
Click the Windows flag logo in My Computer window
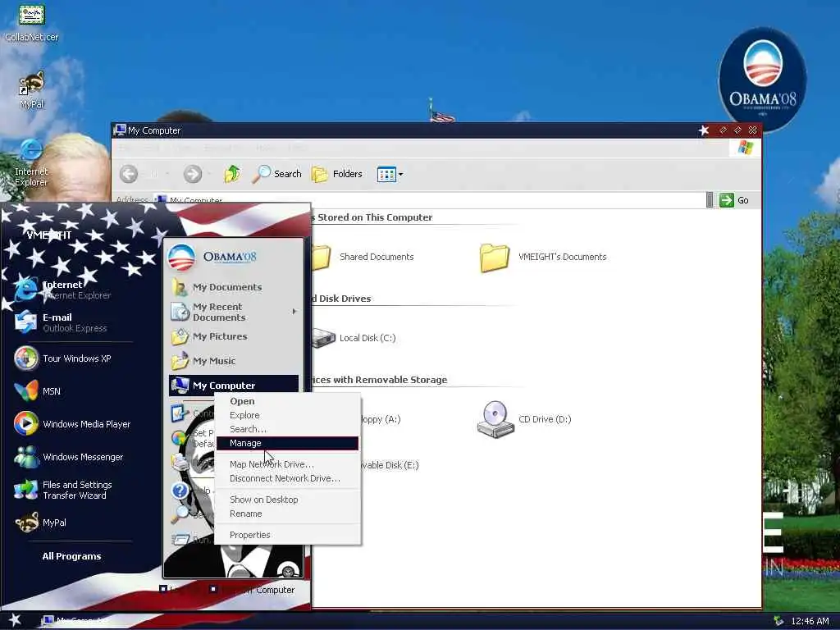[x=746, y=148]
